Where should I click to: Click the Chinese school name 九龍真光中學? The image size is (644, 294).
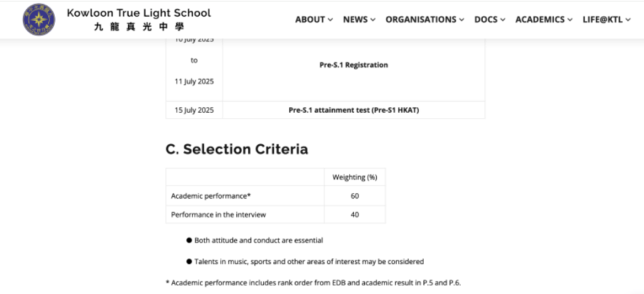[138, 27]
